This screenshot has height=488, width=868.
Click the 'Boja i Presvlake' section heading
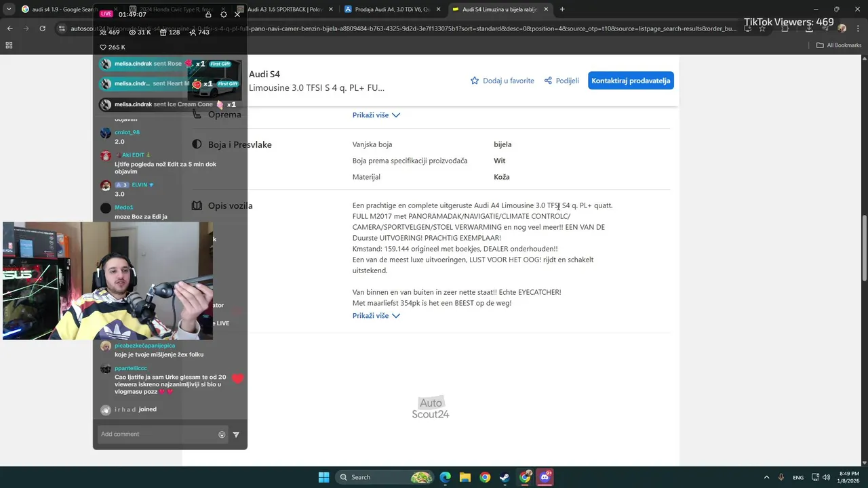click(x=240, y=144)
